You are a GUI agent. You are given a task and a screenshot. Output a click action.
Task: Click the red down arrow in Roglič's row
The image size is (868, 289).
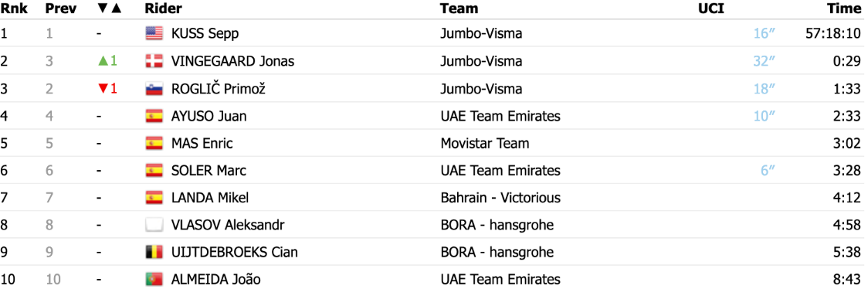[x=103, y=89]
